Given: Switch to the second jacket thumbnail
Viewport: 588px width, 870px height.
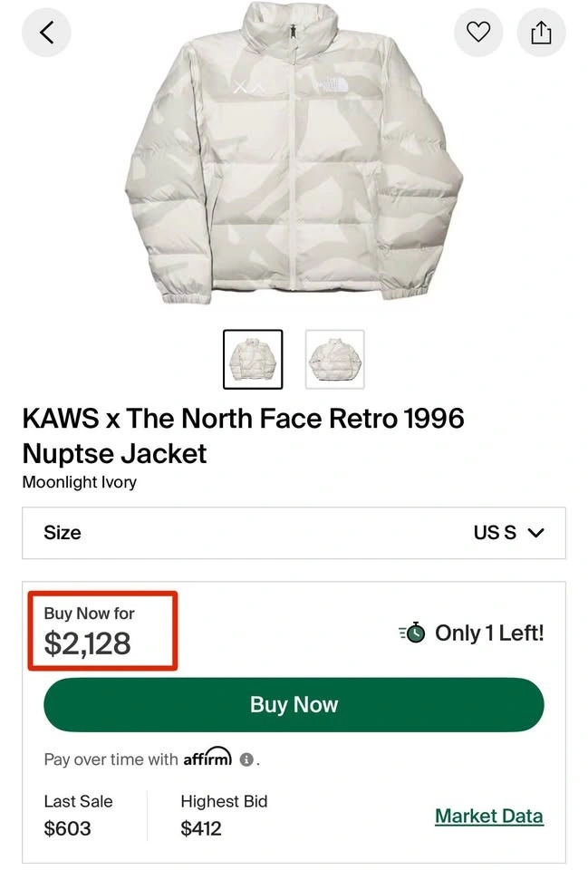Looking at the screenshot, I should (x=334, y=360).
